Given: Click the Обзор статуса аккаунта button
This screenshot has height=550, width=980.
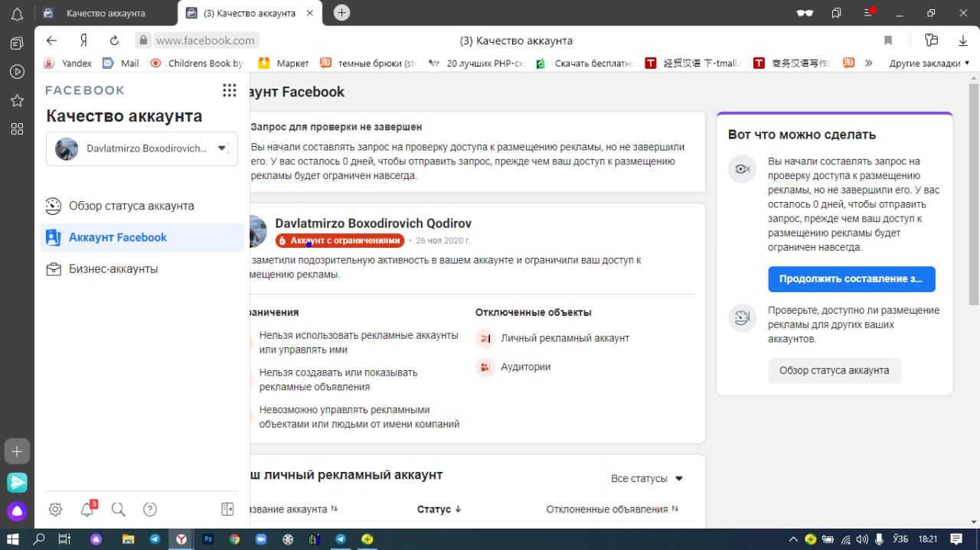Looking at the screenshot, I should 835,370.
